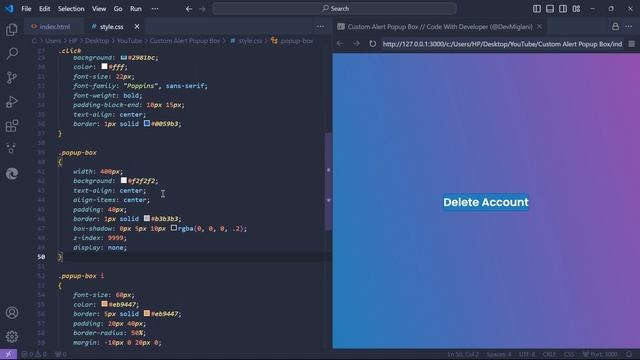Viewport: 640px width, 360px height.
Task: Click the Search command center box
Action: coord(335,9)
